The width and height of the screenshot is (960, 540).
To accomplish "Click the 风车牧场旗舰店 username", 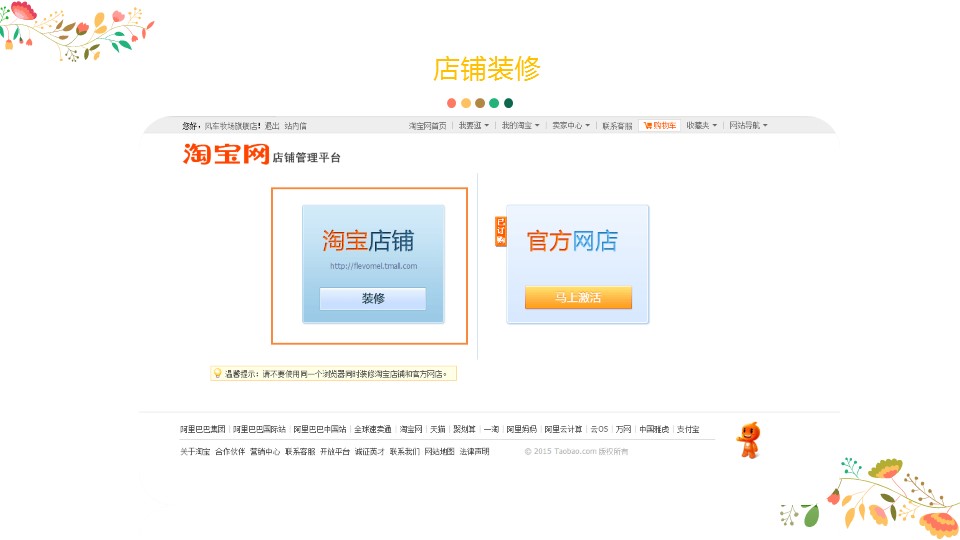I will 232,126.
